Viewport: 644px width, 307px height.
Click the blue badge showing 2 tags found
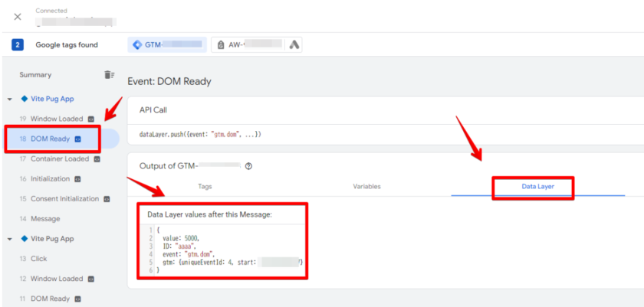pyautogui.click(x=18, y=44)
